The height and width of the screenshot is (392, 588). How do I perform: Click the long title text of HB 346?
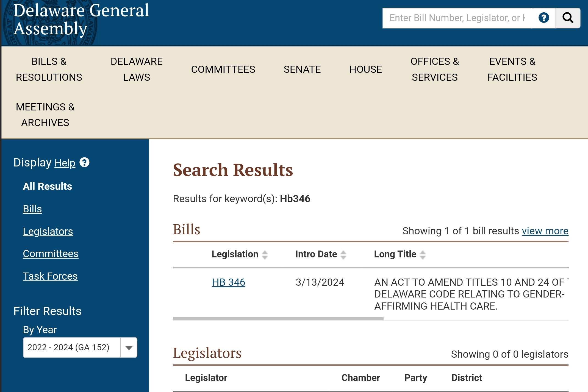[471, 294]
